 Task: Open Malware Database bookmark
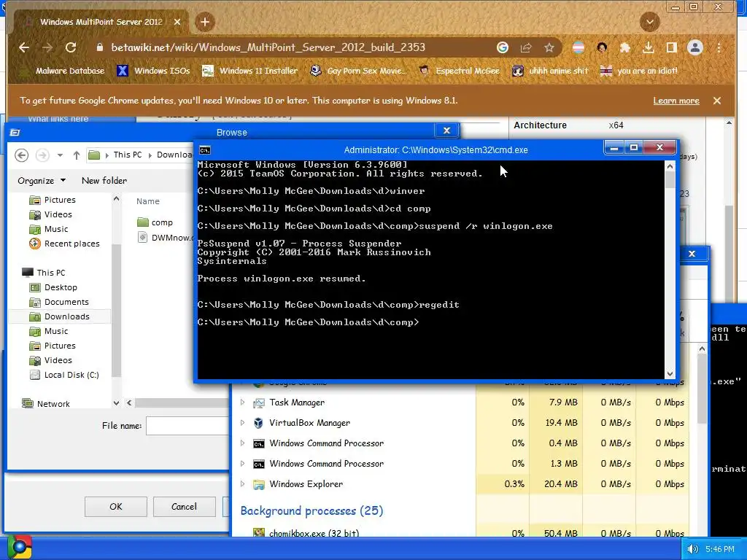pos(63,71)
